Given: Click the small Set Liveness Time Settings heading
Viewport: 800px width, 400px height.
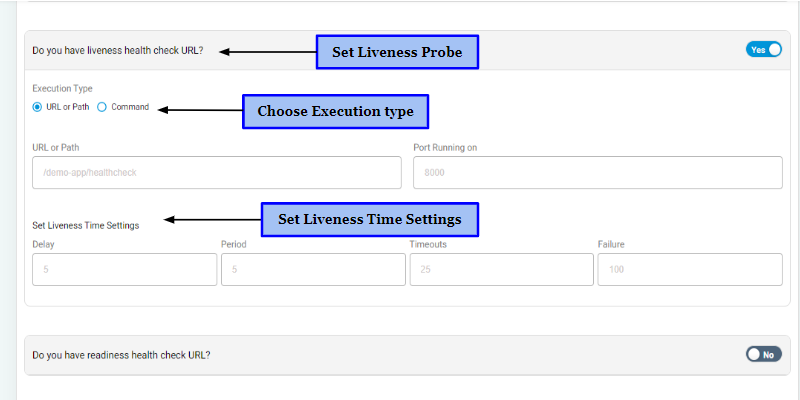Looking at the screenshot, I should pyautogui.click(x=85, y=225).
